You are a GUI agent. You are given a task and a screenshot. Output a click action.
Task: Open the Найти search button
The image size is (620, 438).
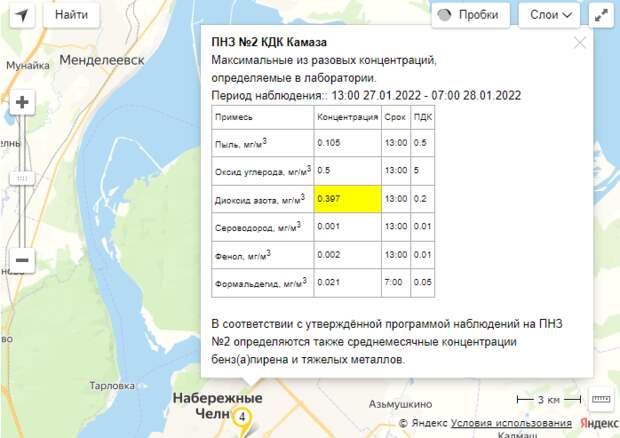tap(71, 15)
